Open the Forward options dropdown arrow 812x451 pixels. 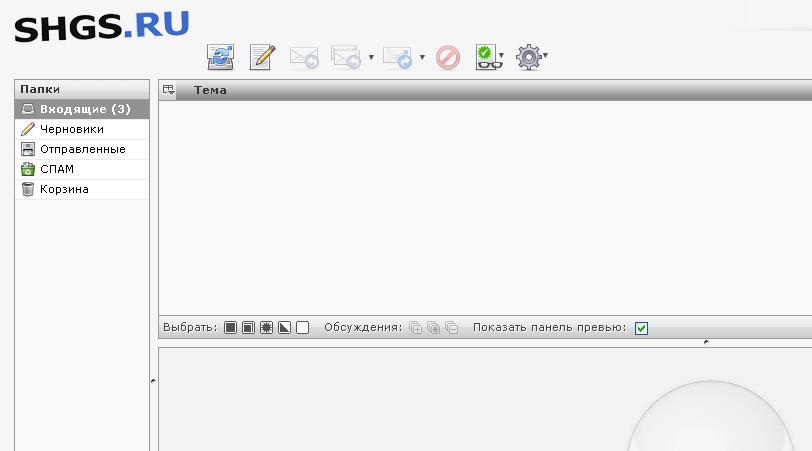click(422, 57)
